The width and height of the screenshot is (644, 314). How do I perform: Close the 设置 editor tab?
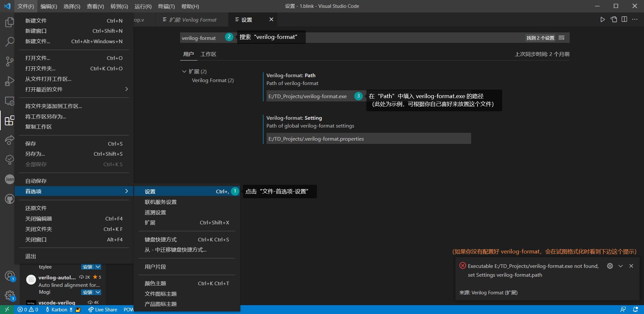(x=271, y=19)
